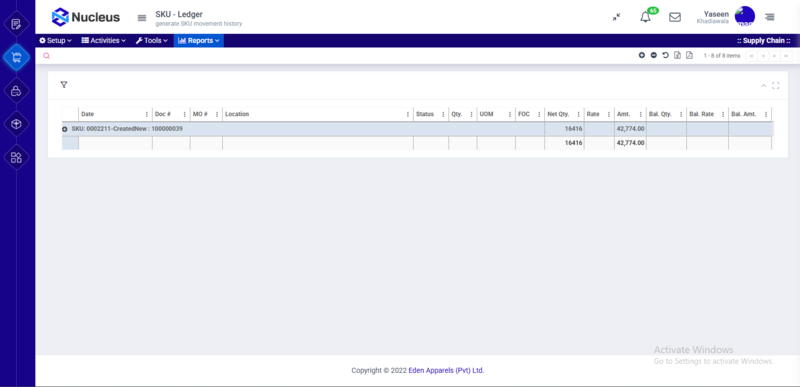The width and height of the screenshot is (800, 387).
Task: Export the ledger to Excel
Action: click(x=677, y=56)
